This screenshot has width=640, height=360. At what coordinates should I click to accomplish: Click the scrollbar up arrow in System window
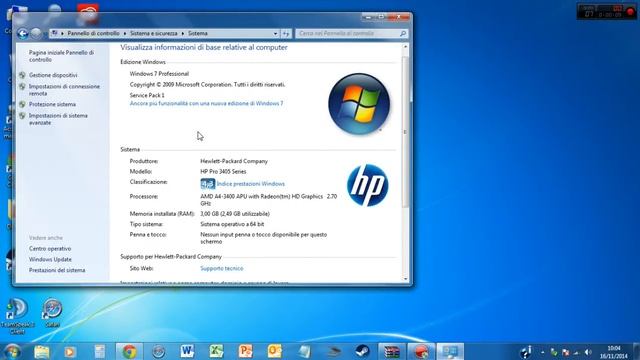pyautogui.click(x=405, y=47)
